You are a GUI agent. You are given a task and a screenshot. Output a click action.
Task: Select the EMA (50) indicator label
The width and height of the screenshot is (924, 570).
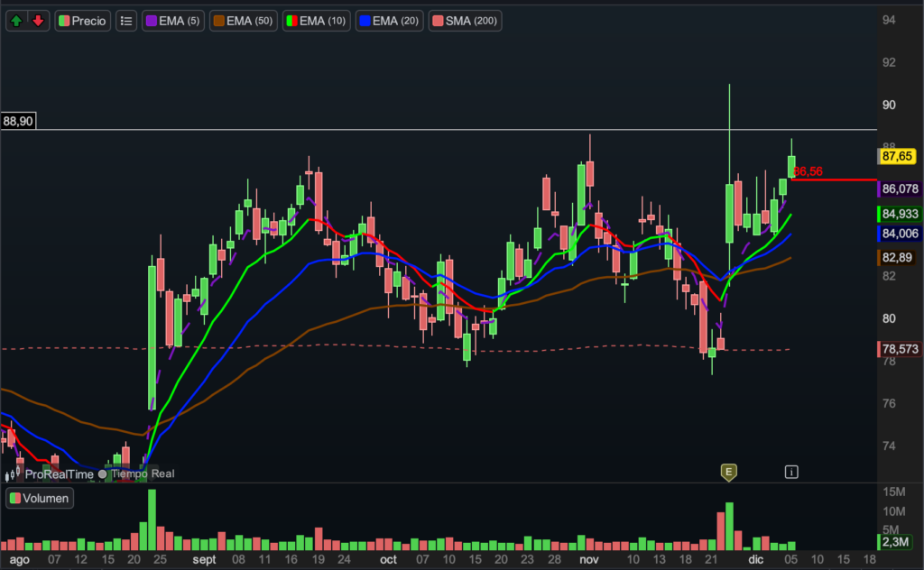click(x=245, y=20)
